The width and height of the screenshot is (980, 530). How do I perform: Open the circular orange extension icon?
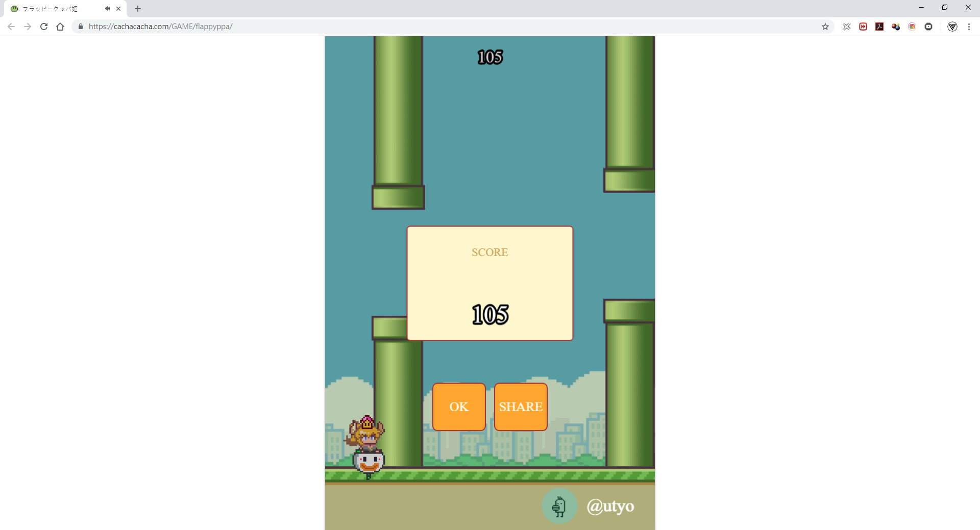pos(912,27)
